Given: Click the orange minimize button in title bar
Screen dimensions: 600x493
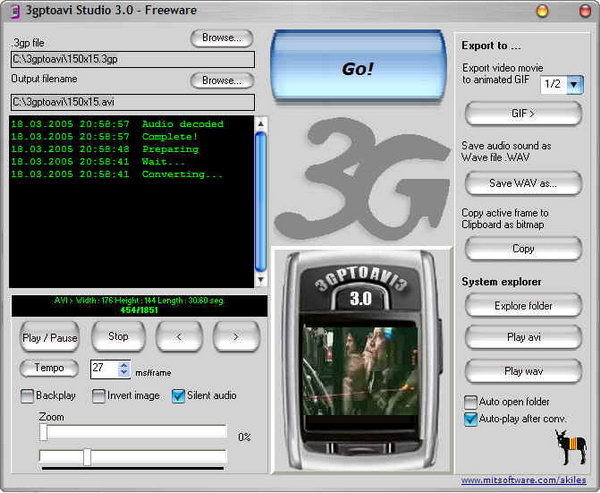Looking at the screenshot, I should (x=542, y=11).
